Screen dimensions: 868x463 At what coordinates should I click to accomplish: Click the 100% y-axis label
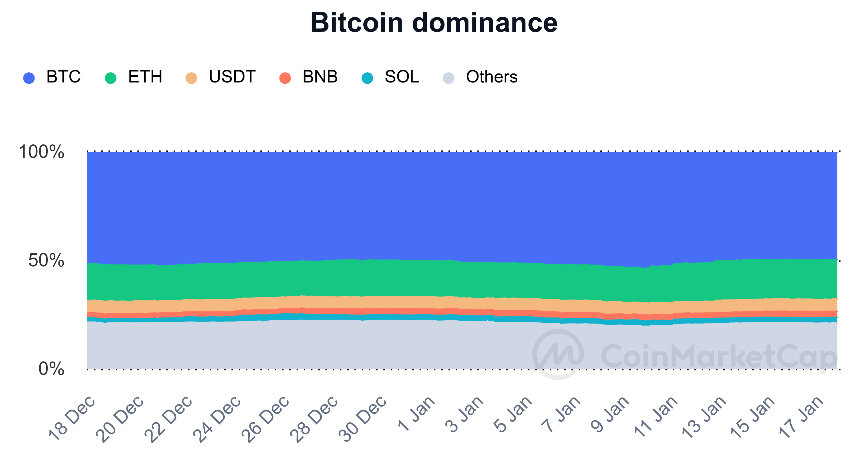pyautogui.click(x=41, y=152)
